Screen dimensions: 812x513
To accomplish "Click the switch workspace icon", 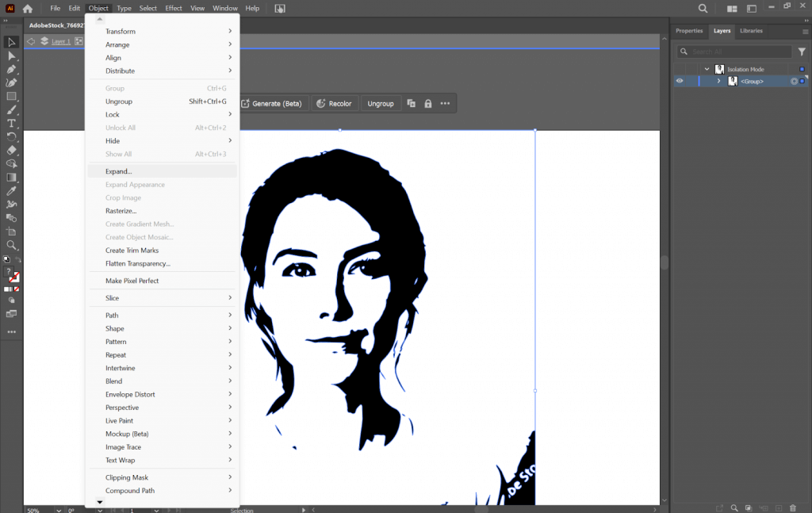I will pos(752,8).
